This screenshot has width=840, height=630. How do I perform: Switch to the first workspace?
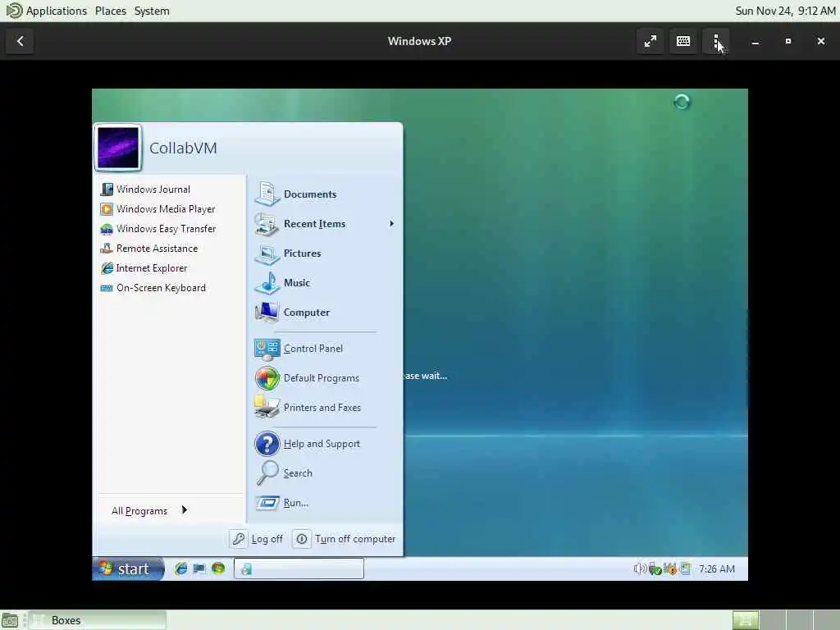click(x=745, y=620)
